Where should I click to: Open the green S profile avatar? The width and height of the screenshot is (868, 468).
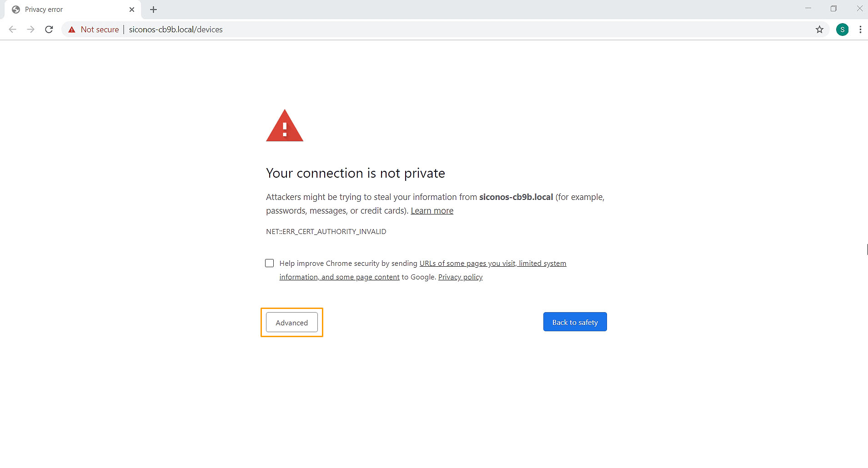pos(842,30)
